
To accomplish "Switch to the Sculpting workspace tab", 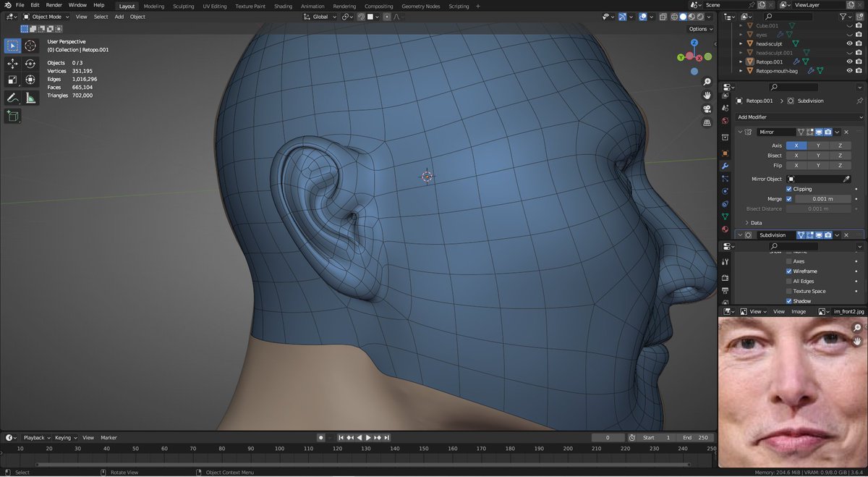I will point(183,7).
